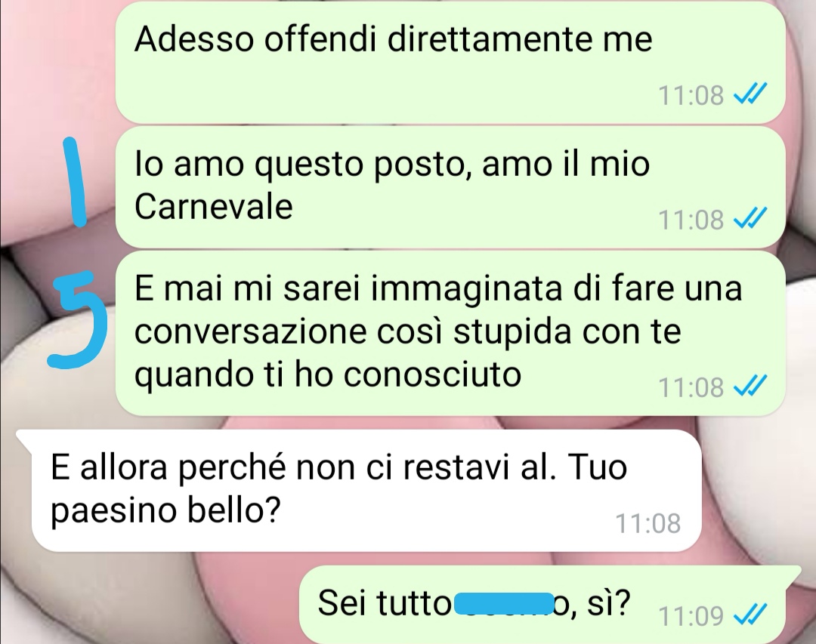Click the 11:09 timestamp on last message
The image size is (816, 644).
click(x=691, y=616)
